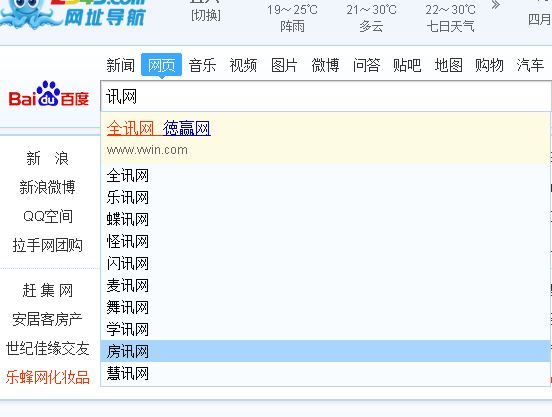
Task: Open the 微博 search tab
Action: [x=325, y=65]
